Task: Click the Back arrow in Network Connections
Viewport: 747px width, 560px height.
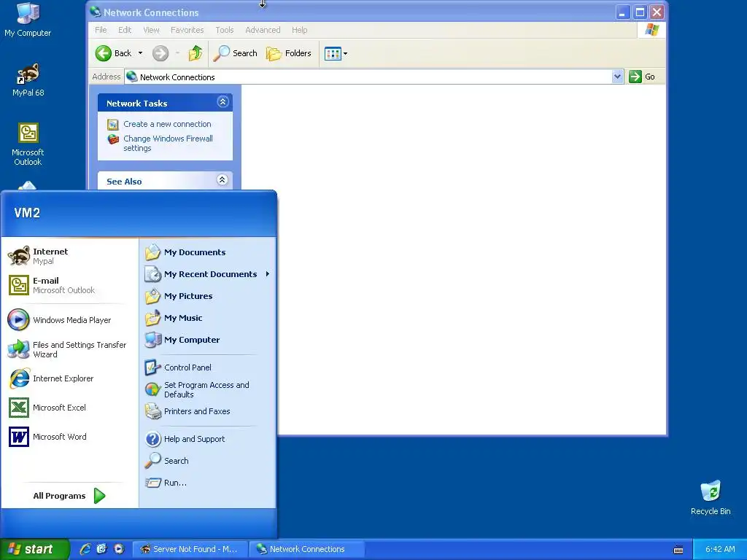Action: [113, 53]
